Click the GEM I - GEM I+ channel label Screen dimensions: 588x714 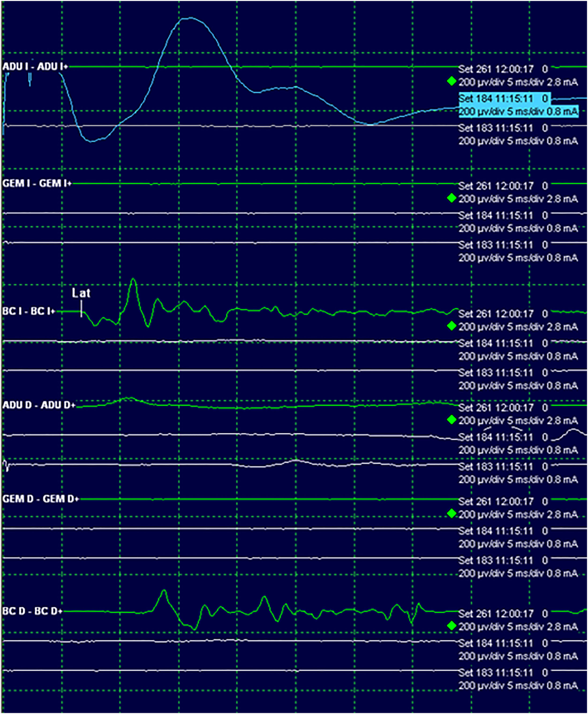37,183
